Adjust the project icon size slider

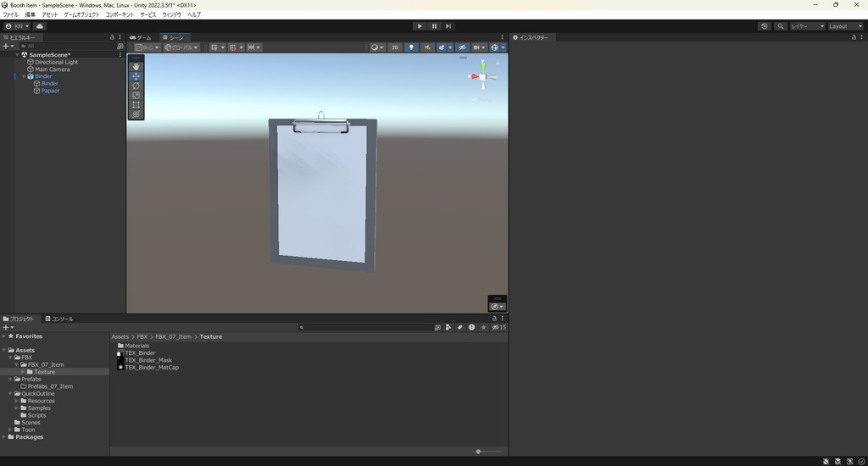(478, 452)
